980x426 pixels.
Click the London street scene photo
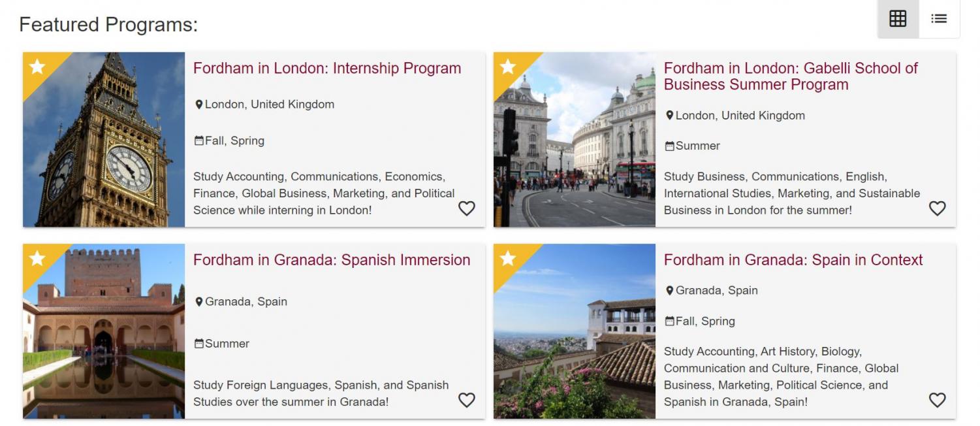(575, 150)
